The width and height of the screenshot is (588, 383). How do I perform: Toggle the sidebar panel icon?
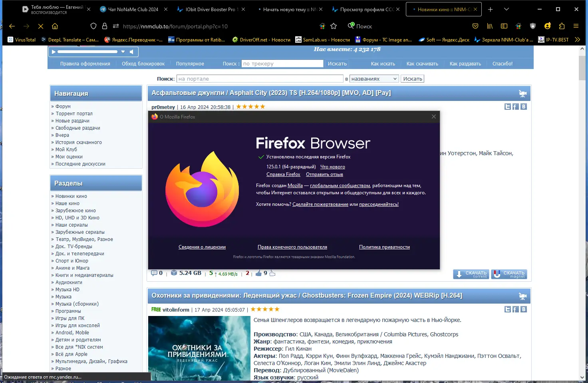coord(504,26)
